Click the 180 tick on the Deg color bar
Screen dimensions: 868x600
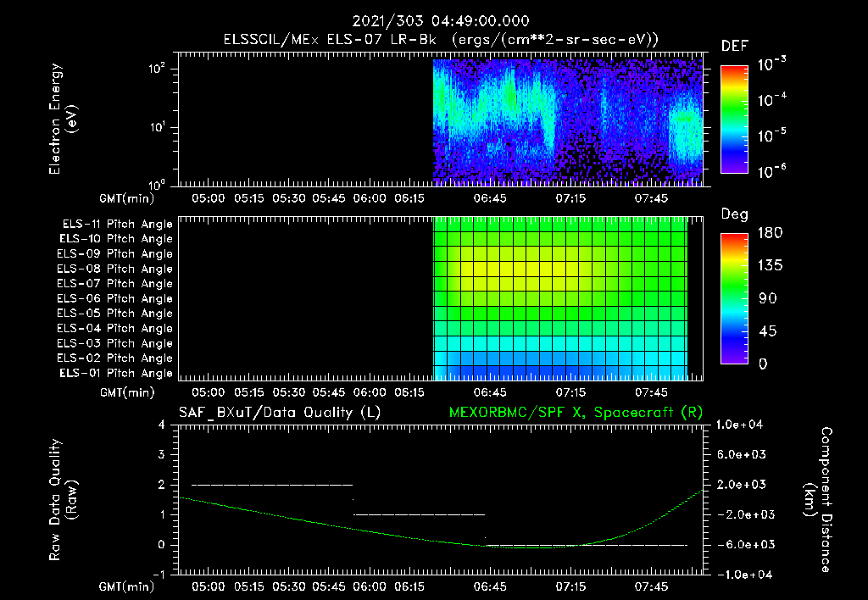click(770, 233)
